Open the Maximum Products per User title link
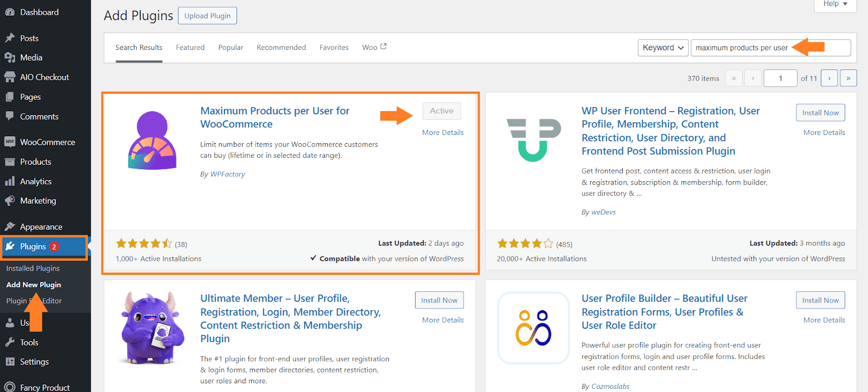Viewport: 868px width, 392px height. [275, 117]
